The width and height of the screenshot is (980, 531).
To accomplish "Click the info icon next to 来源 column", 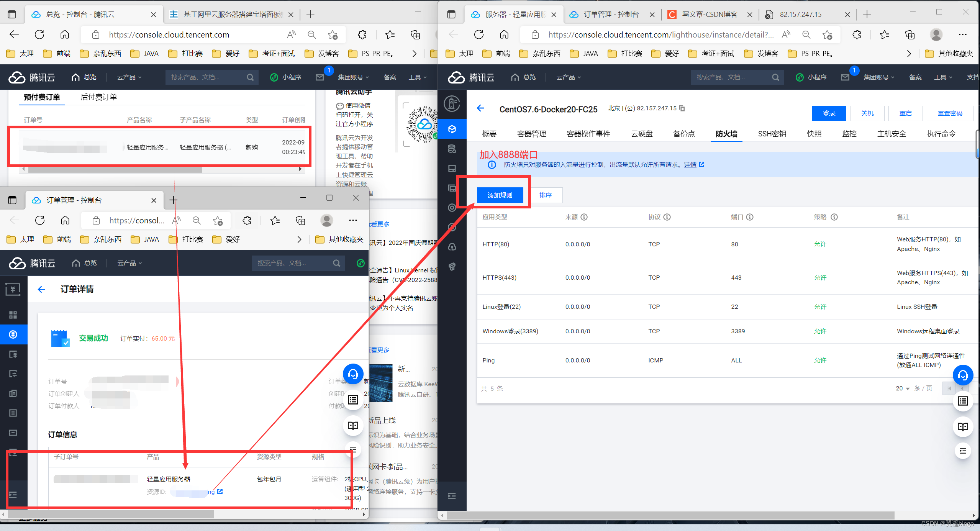I will pos(584,217).
